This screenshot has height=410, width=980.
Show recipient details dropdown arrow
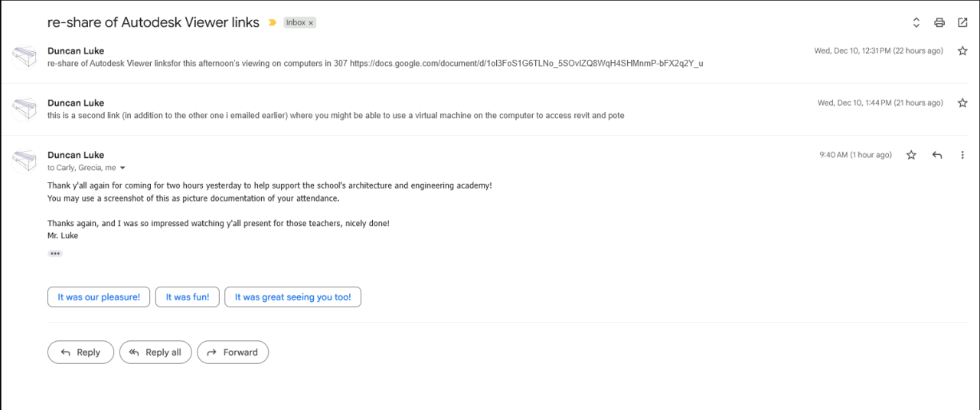pos(122,168)
